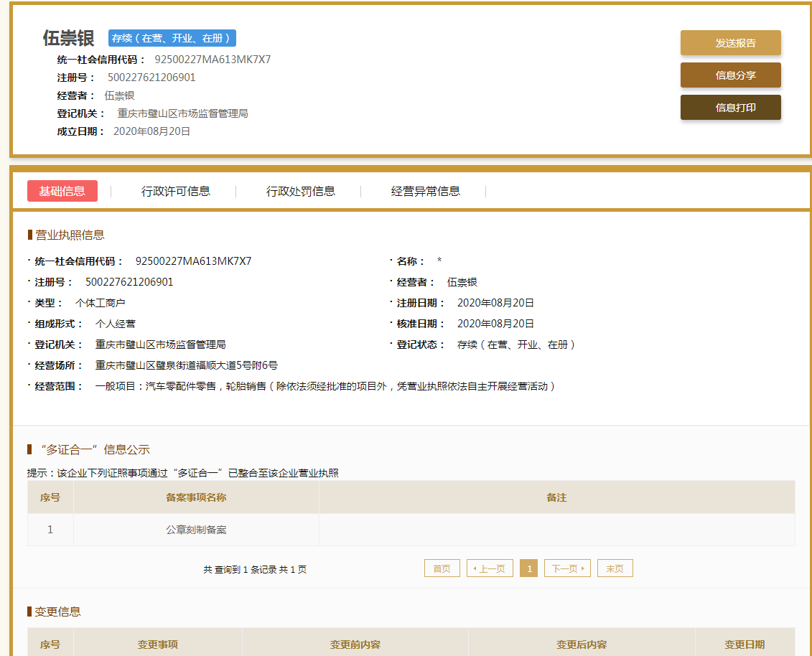Click the 变更事项 column header
The image size is (812, 656).
point(158,644)
